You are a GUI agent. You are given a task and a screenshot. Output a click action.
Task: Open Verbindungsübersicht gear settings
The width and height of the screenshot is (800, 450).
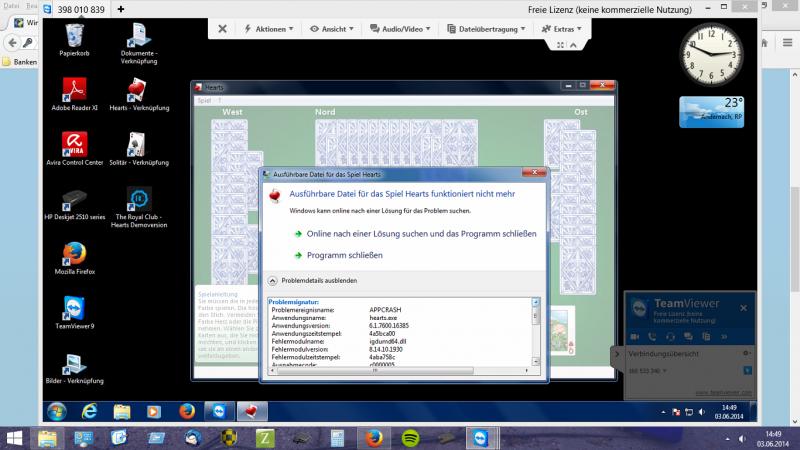tap(746, 353)
